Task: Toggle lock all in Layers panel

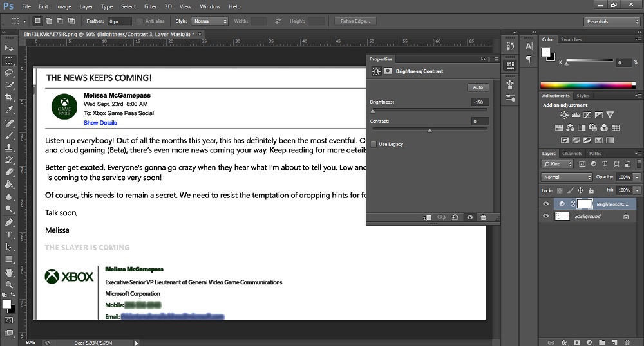Action: click(x=591, y=190)
